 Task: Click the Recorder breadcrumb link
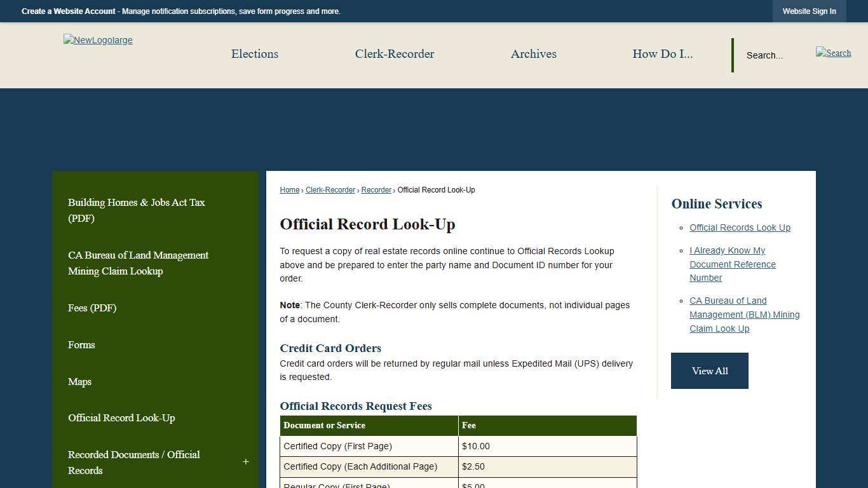376,189
